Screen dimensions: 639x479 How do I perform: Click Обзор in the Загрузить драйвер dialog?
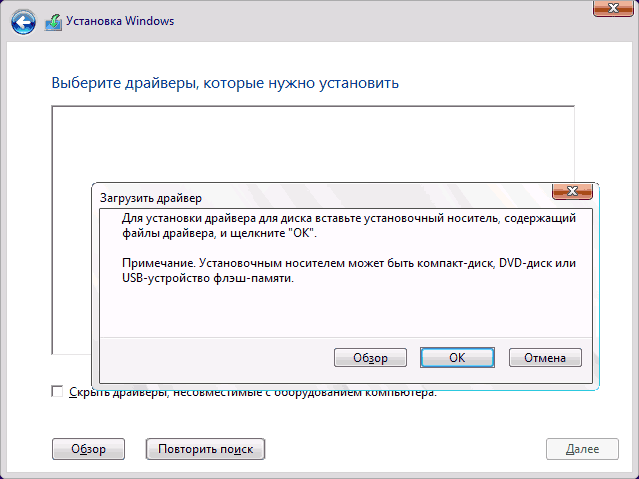[x=370, y=358]
